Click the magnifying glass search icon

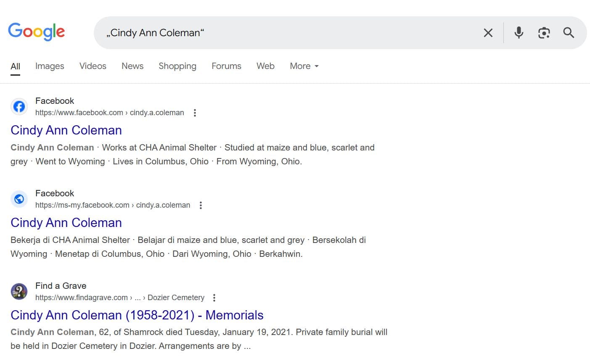pos(569,33)
